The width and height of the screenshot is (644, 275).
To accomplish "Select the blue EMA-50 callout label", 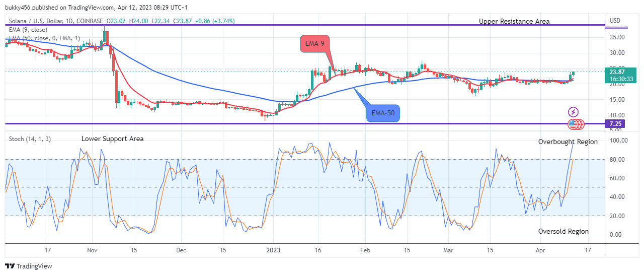I will click(382, 113).
